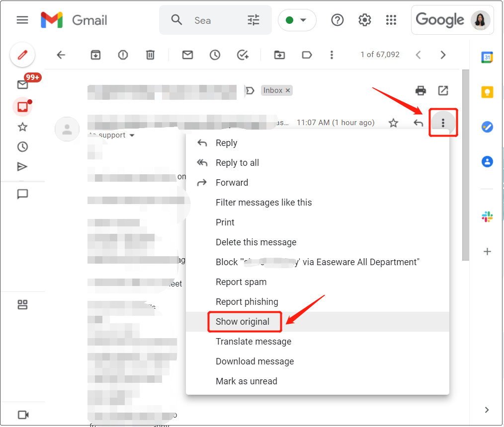Select Reply in the menu

[x=317, y=143]
